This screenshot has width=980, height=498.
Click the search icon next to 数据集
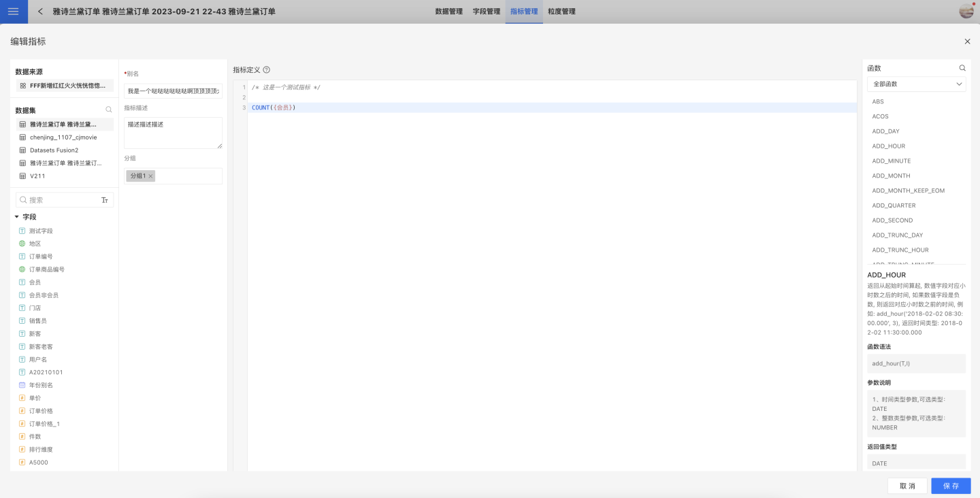[x=109, y=110]
